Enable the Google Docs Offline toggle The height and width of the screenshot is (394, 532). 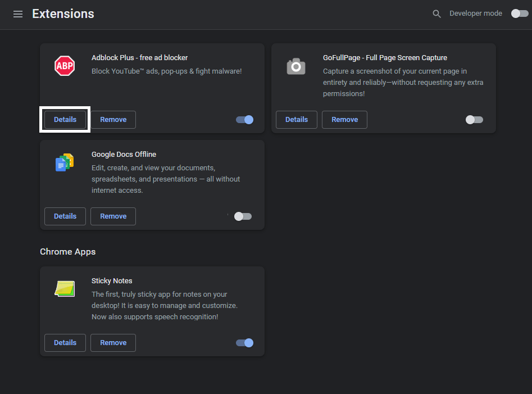click(x=243, y=216)
